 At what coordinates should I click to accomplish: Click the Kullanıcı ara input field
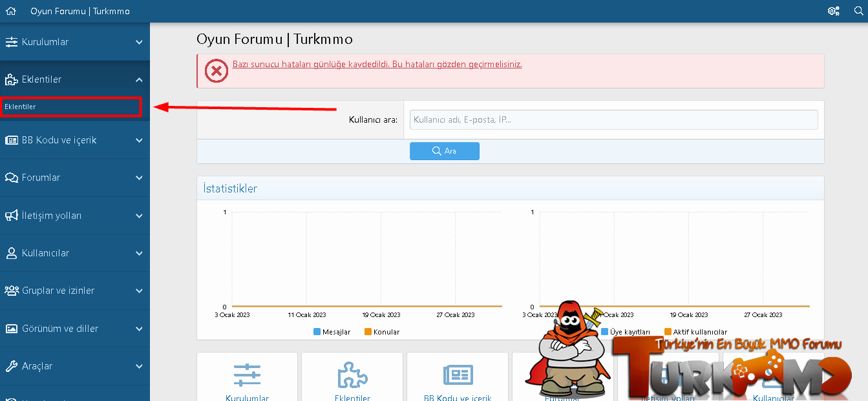[x=613, y=119]
